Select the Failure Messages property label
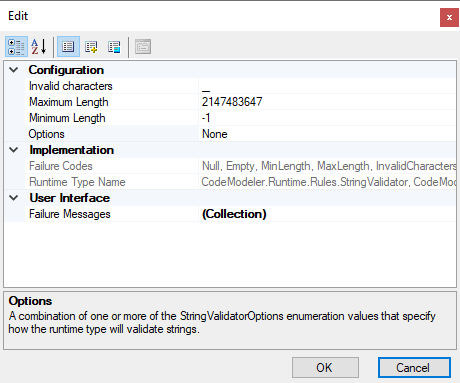Viewport: 460px width, 383px height. pyautogui.click(x=70, y=214)
